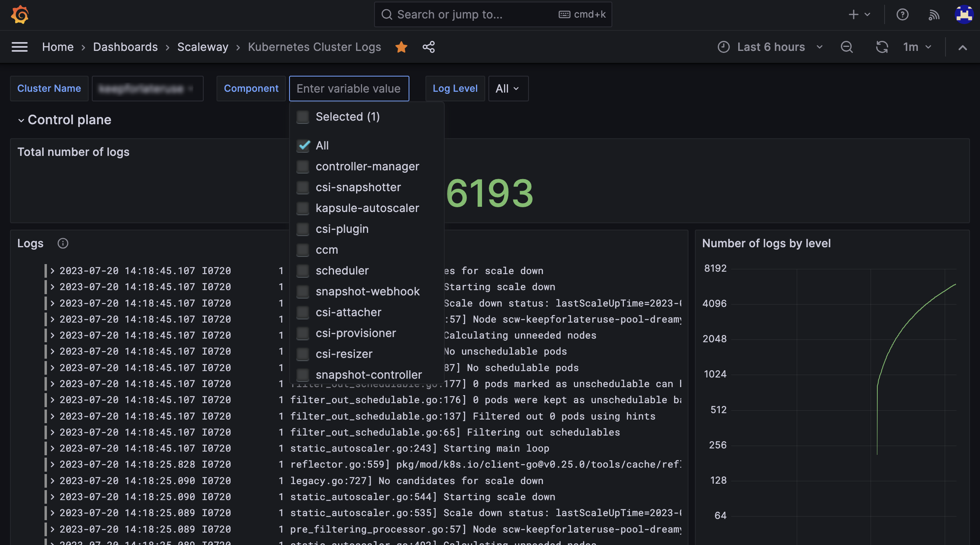980x545 pixels.
Task: Open the help question mark icon
Action: tap(902, 15)
